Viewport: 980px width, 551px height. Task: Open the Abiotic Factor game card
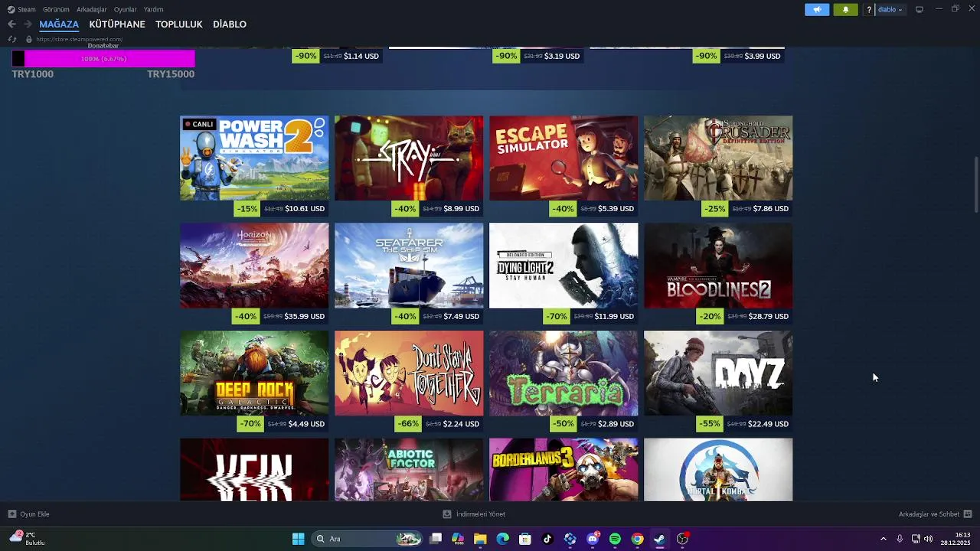(409, 470)
